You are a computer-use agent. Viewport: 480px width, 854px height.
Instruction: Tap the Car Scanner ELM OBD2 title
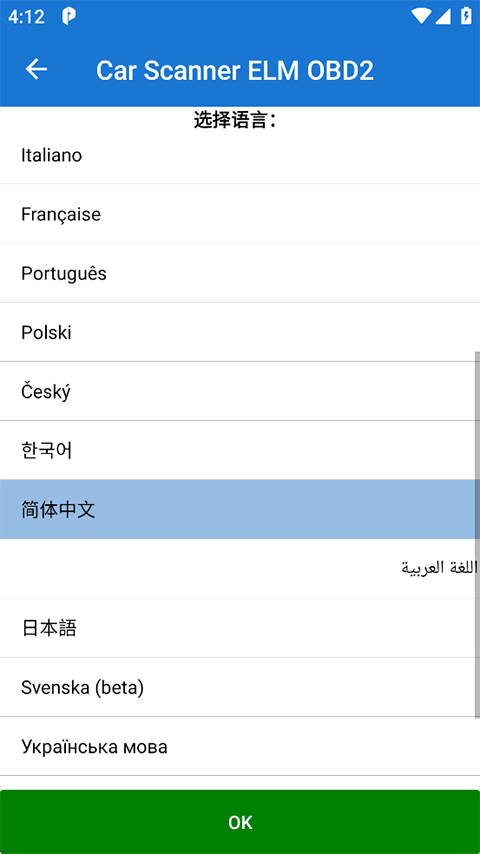pos(235,71)
